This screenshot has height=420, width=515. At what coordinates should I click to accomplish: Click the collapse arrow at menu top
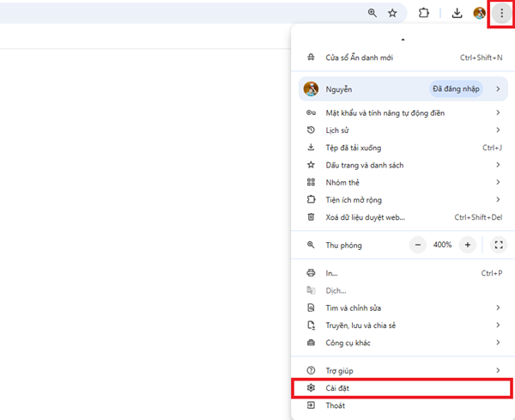pyautogui.click(x=403, y=40)
